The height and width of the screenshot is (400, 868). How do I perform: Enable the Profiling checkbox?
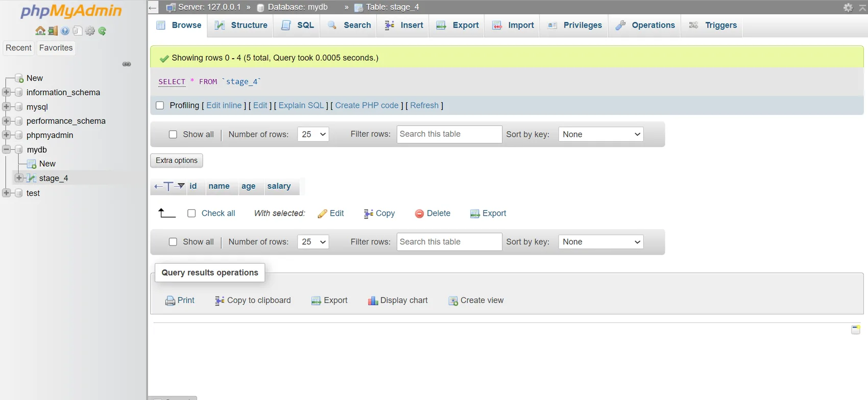(160, 106)
